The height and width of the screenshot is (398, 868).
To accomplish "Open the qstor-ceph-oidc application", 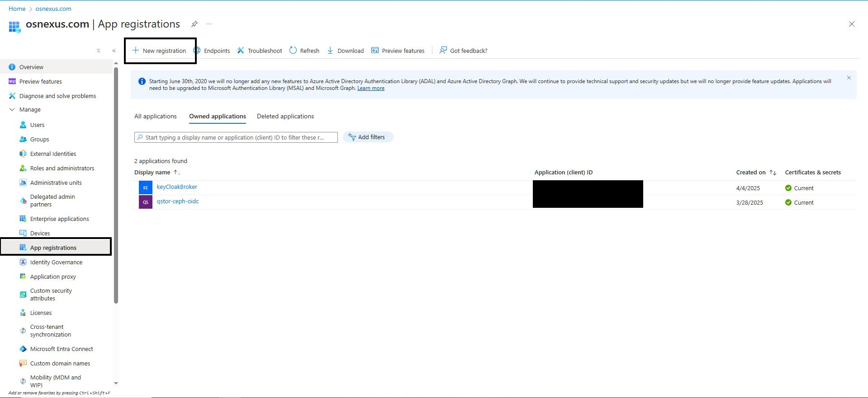I will [178, 201].
